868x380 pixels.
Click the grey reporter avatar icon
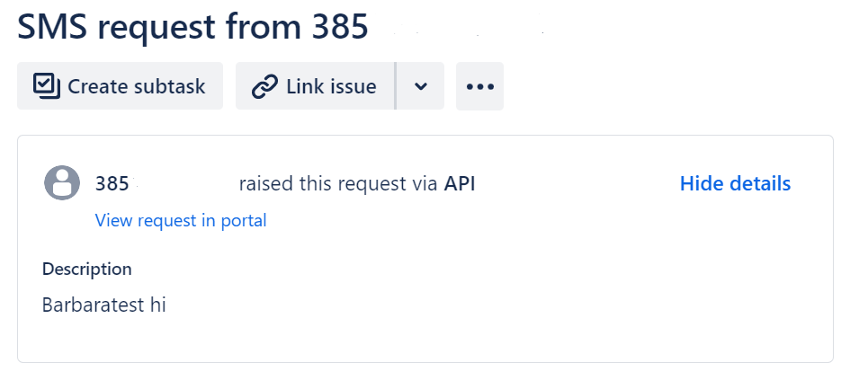coord(62,183)
